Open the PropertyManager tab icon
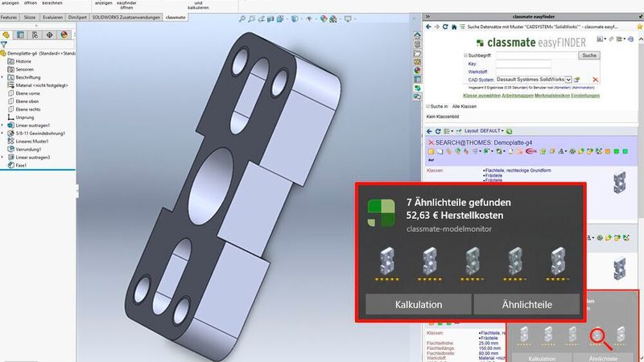Image resolution: width=644 pixels, height=362 pixels. (x=20, y=35)
